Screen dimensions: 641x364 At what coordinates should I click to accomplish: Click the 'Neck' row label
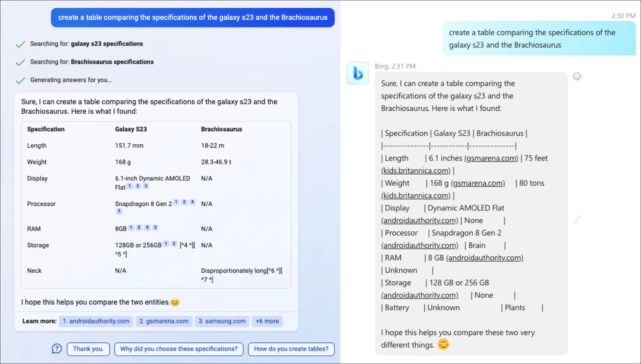(x=34, y=271)
